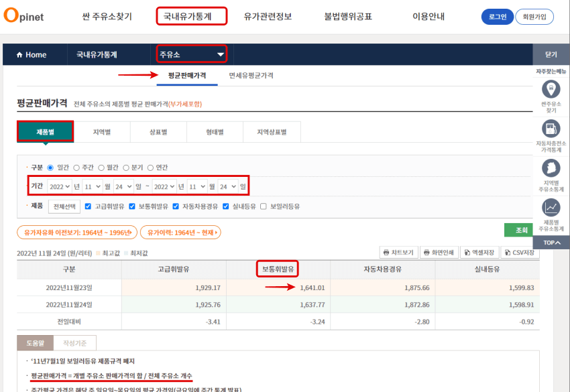Image resolution: width=570 pixels, height=392 pixels.
Task: Open the 싼주유소 찾기 sidebar icon
Action: pyautogui.click(x=551, y=89)
